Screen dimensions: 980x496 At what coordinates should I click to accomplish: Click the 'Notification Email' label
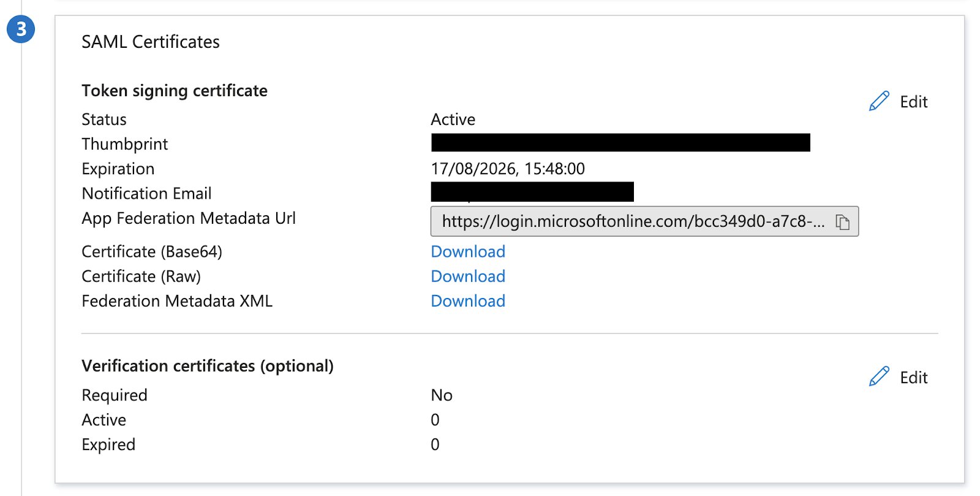pos(146,193)
